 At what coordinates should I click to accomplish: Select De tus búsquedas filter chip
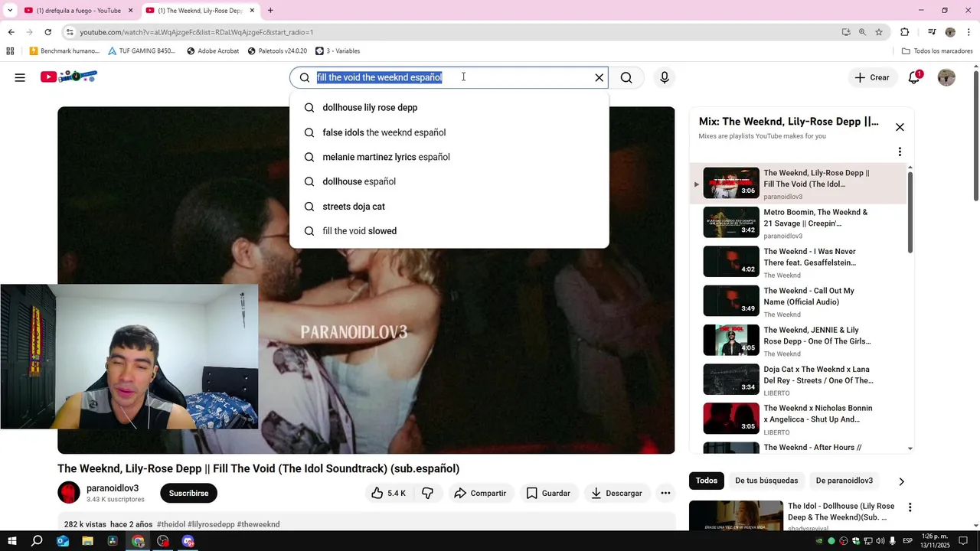pos(766,481)
